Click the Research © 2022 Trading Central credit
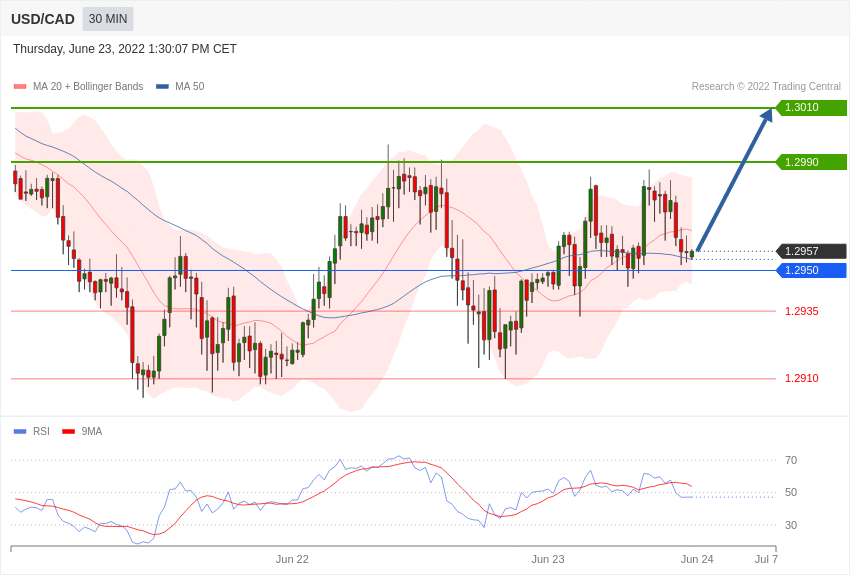This screenshot has width=850, height=576. (766, 87)
